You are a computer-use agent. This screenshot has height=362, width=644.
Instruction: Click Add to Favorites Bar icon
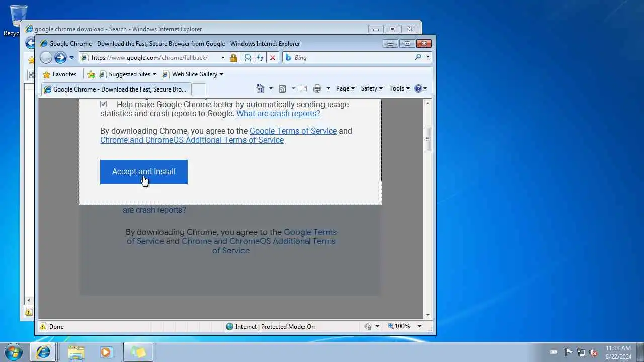pos(91,74)
